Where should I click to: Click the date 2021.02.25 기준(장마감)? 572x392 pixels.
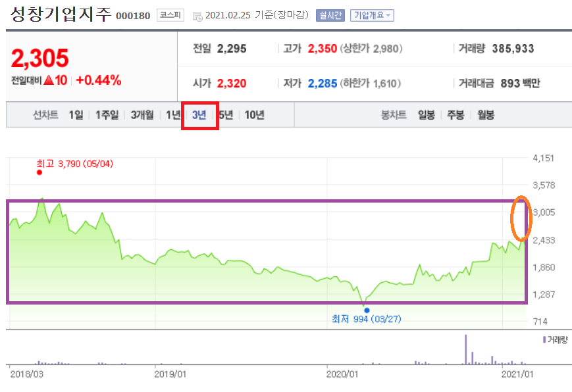(257, 15)
